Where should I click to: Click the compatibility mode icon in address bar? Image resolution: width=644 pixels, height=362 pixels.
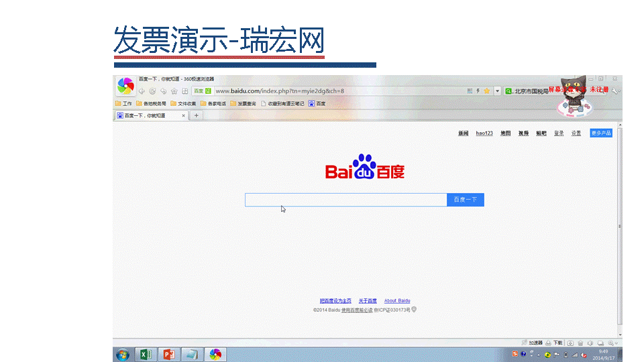[470, 91]
